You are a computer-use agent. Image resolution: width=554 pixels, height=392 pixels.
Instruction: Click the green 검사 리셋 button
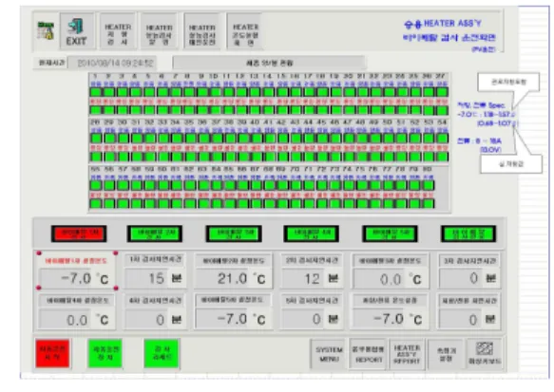coord(162,353)
